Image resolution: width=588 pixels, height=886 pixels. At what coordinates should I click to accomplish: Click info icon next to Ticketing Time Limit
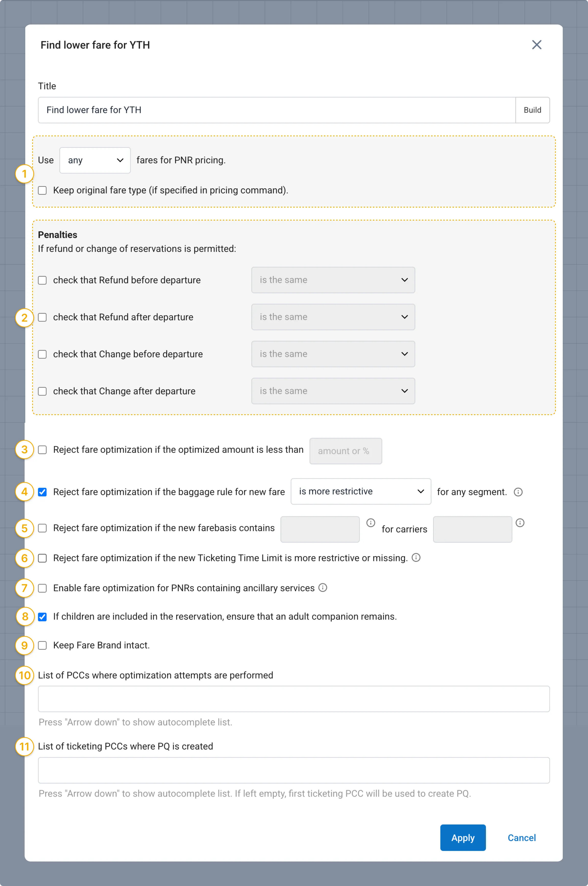coord(416,557)
